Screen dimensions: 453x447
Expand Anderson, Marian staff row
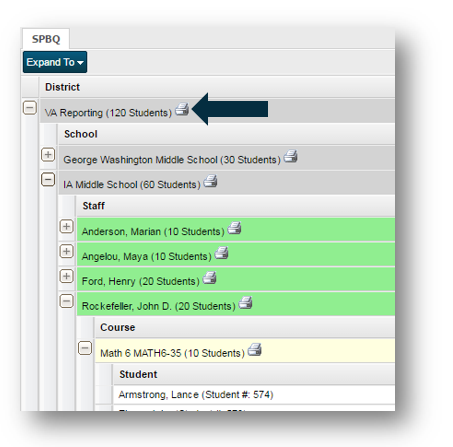click(66, 226)
